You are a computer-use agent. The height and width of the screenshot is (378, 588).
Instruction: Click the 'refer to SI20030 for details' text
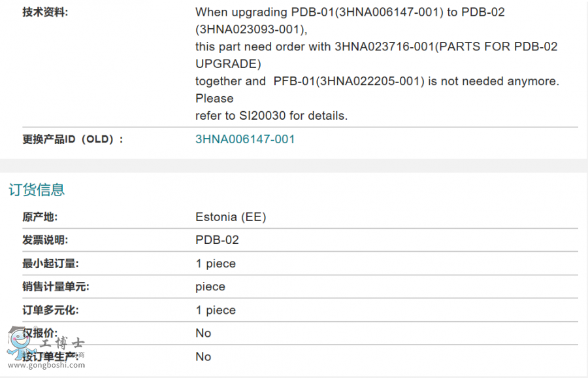(x=271, y=116)
